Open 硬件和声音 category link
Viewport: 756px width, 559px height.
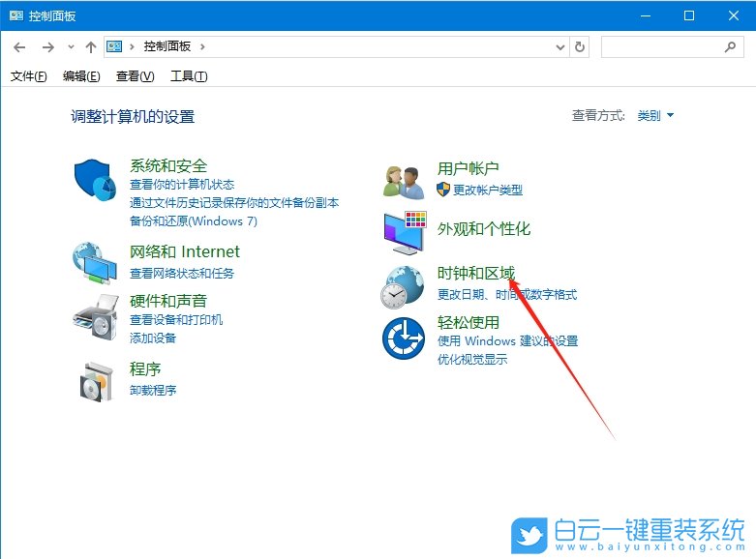coord(168,301)
